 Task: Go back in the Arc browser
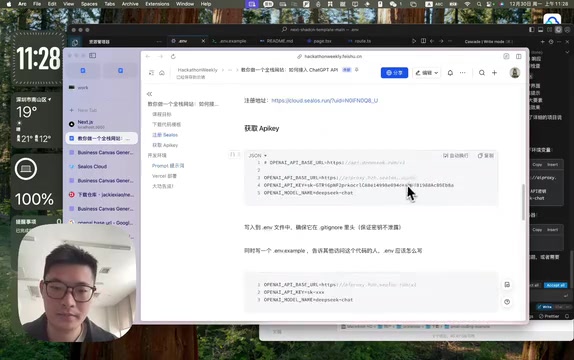click(148, 56)
